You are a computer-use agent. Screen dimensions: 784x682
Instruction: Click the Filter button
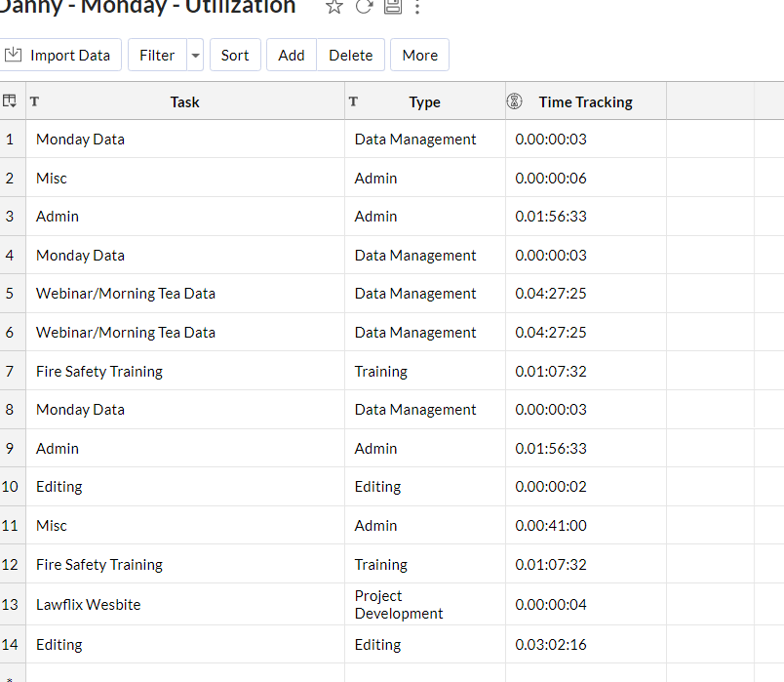tap(158, 55)
